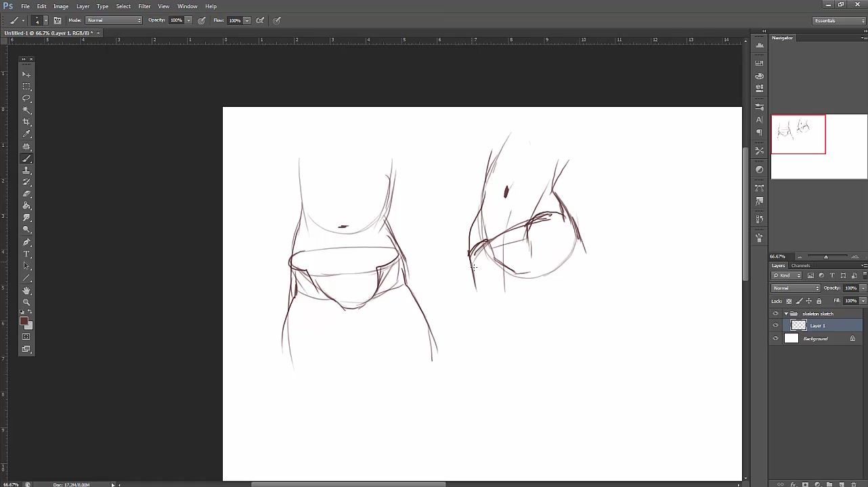This screenshot has height=487, width=868.
Task: Toggle Quick Mask mode icon
Action: coord(26,337)
